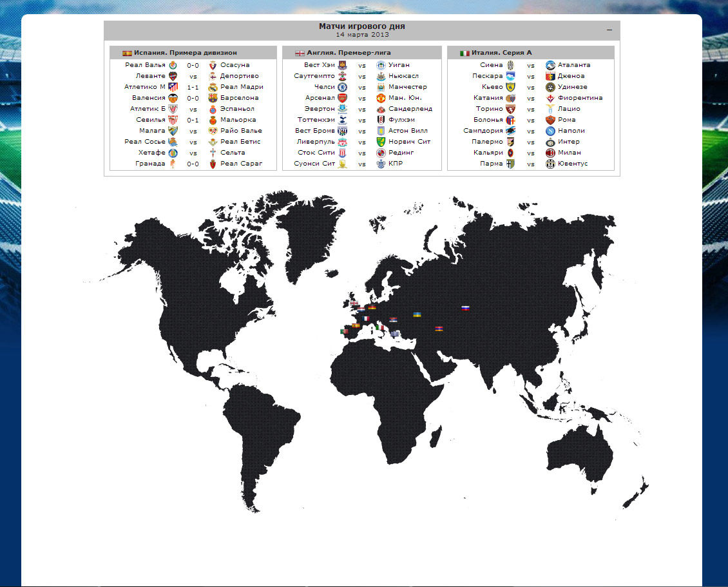Click the Ливерпуль club crest
Image resolution: width=728 pixels, height=587 pixels.
342,142
